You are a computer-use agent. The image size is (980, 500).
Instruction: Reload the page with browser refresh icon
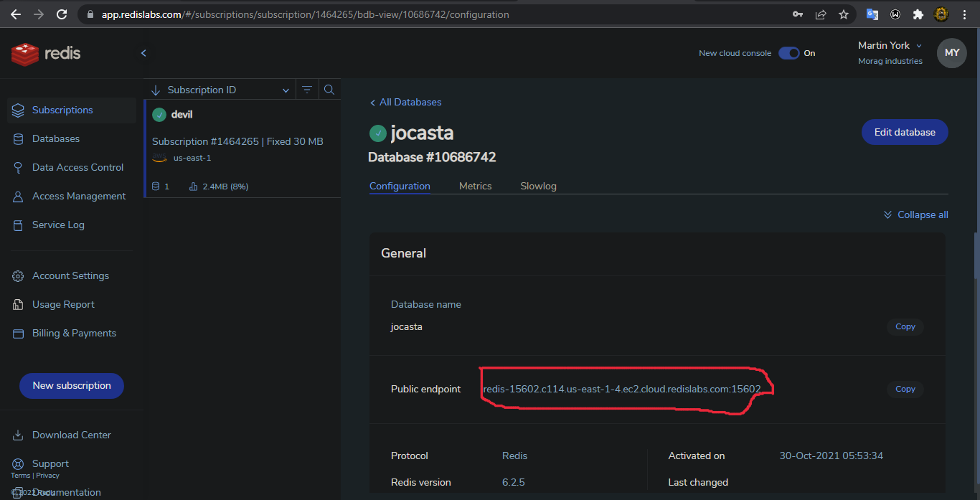[62, 14]
